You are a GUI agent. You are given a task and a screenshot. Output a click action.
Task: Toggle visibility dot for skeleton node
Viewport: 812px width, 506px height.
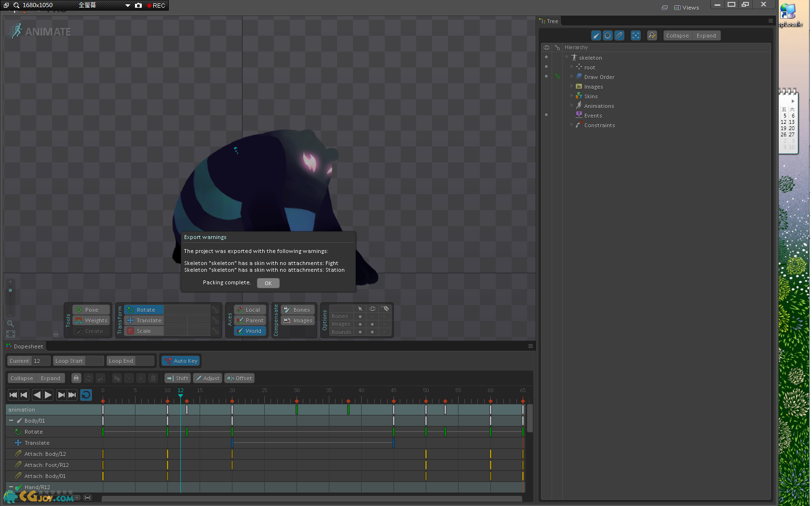coord(546,57)
